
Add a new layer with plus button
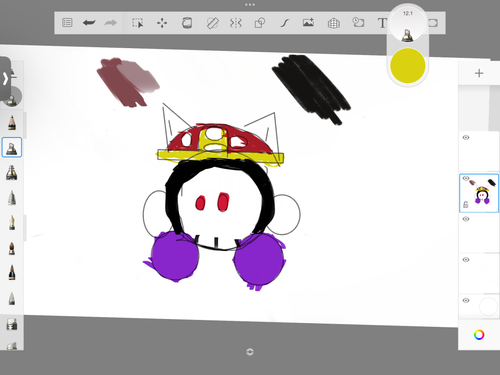coord(479,73)
